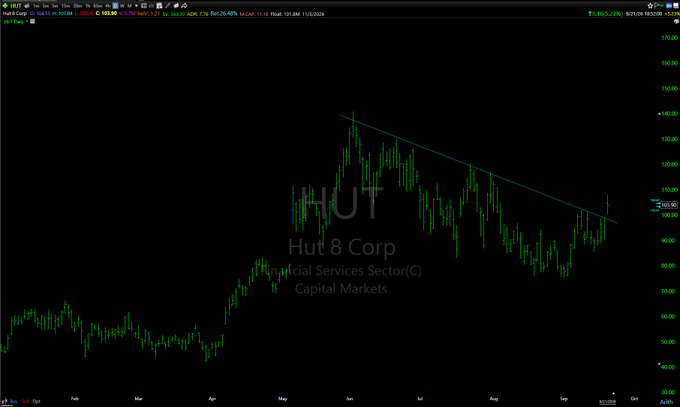Select the Daily (D) timeframe

click(115, 6)
